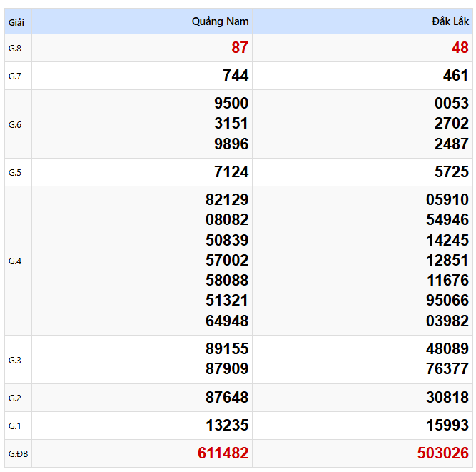
Task: Click the G.5 number 7124
Action: click(x=231, y=171)
